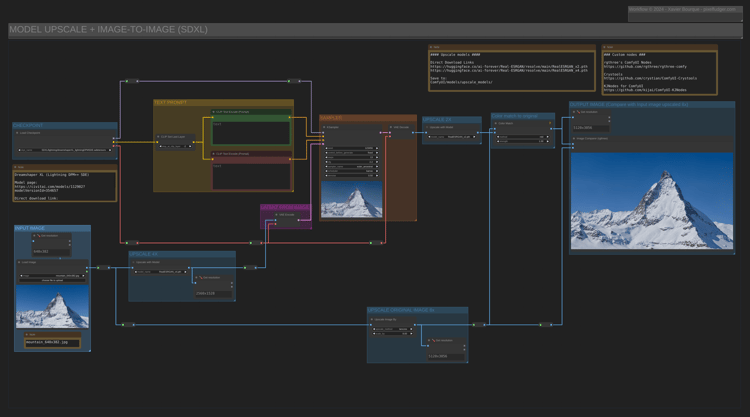750x417 pixels.
Task: Click the 2560x1528 resolution value
Action: coord(205,293)
